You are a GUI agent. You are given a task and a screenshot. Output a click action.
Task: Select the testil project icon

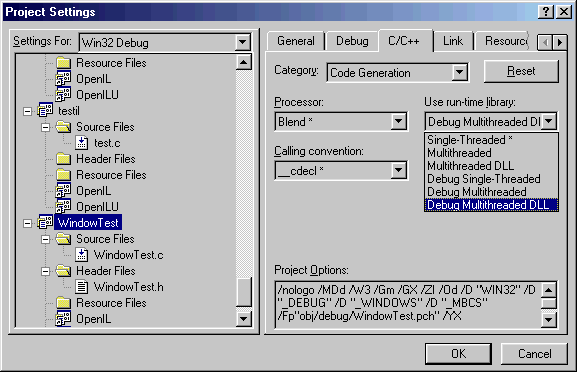45,110
